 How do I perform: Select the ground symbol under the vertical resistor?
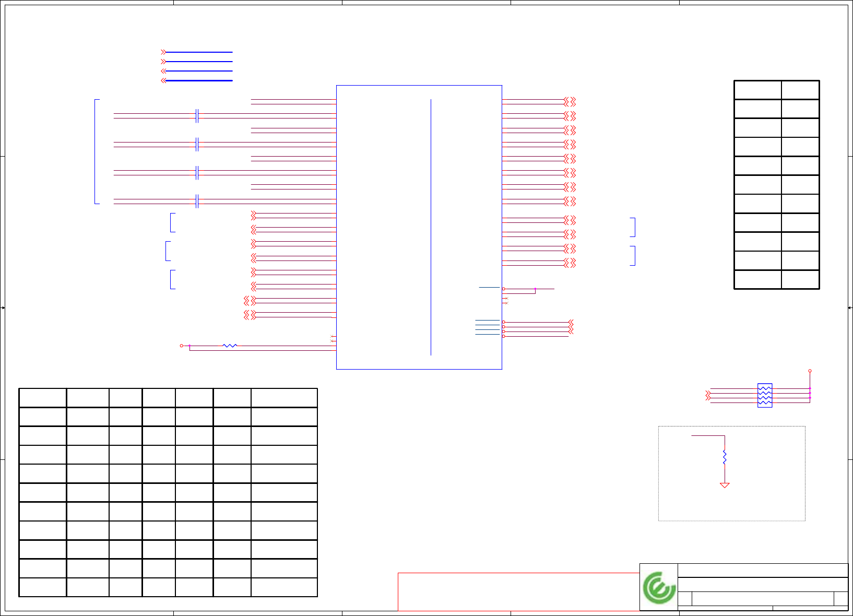point(725,485)
